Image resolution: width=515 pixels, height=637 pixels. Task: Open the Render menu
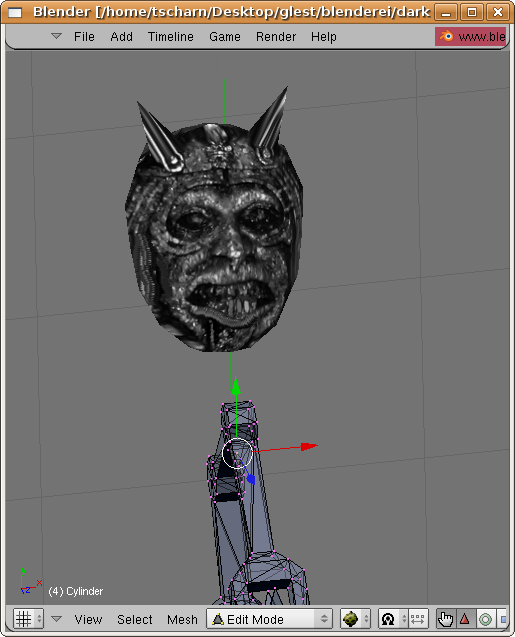(276, 37)
